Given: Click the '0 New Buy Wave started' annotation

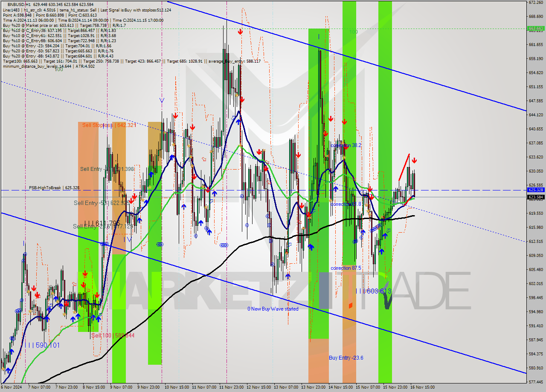Looking at the screenshot, I should pyautogui.click(x=273, y=309).
